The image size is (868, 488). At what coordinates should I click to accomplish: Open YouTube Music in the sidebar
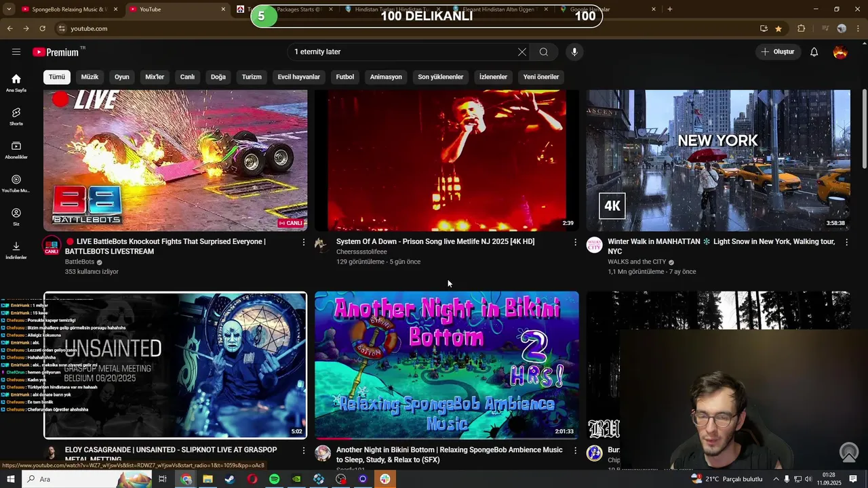[16, 183]
